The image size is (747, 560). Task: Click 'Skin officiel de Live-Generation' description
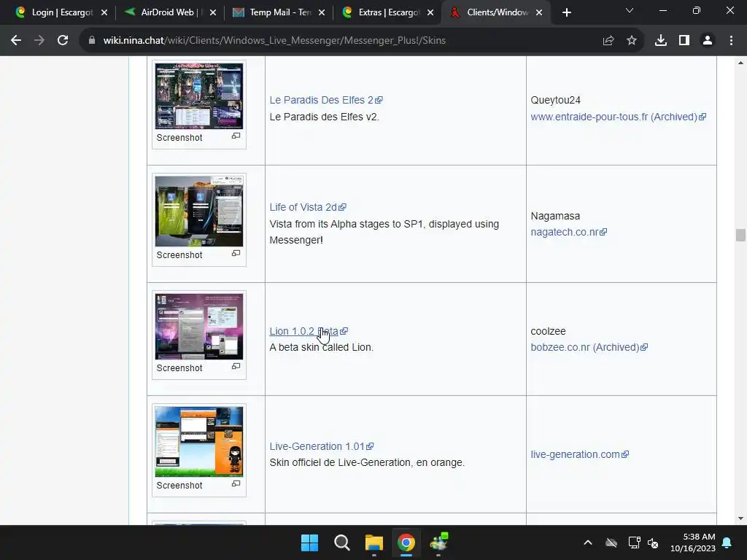click(x=368, y=462)
